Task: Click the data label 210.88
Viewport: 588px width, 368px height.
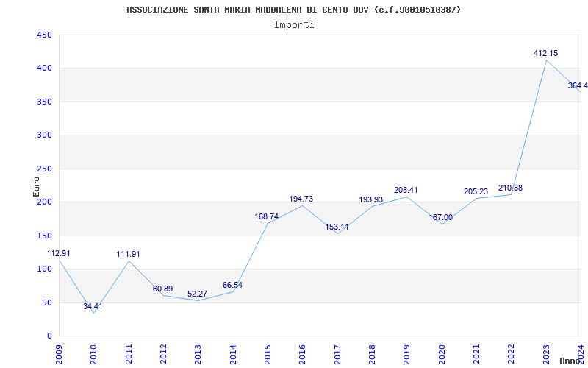Action: 510,188
